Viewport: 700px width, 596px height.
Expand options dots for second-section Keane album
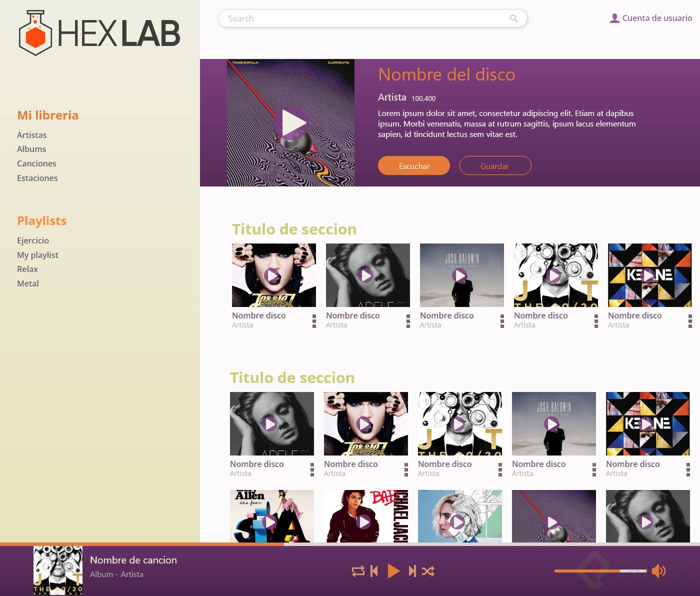click(688, 469)
